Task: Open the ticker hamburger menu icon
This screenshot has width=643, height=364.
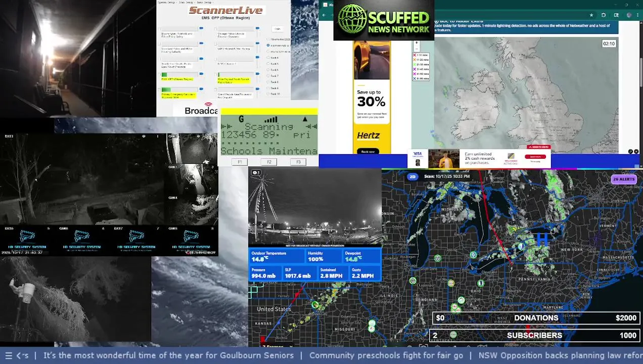Action: point(9,355)
